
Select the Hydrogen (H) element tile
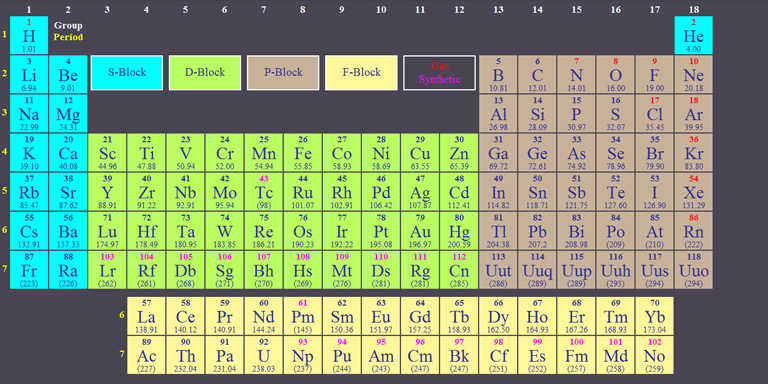pos(29,35)
